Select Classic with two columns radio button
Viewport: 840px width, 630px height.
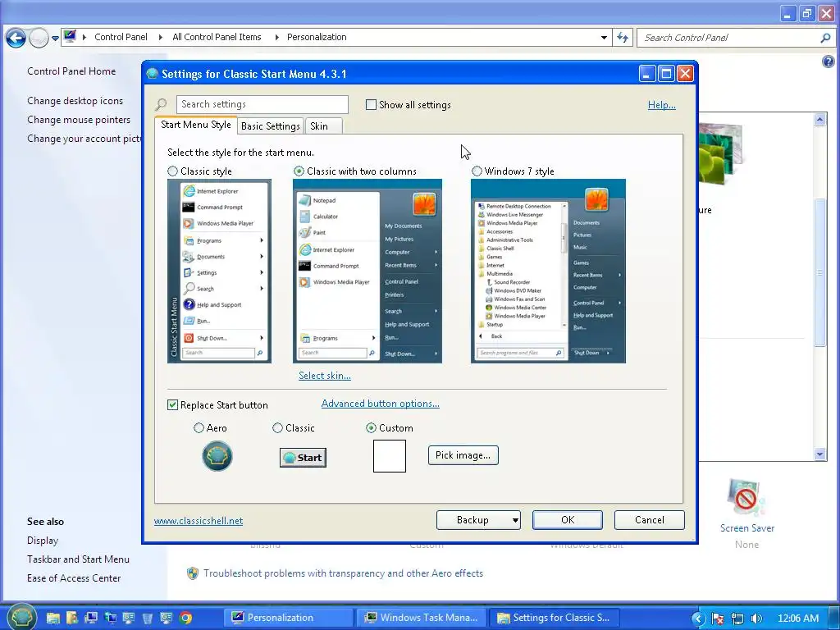[x=299, y=171]
